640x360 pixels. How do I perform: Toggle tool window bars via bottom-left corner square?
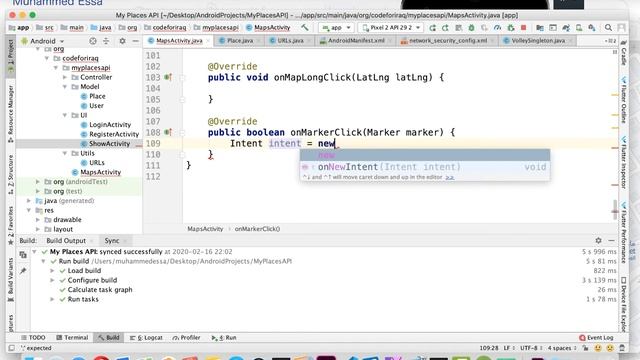[11, 348]
